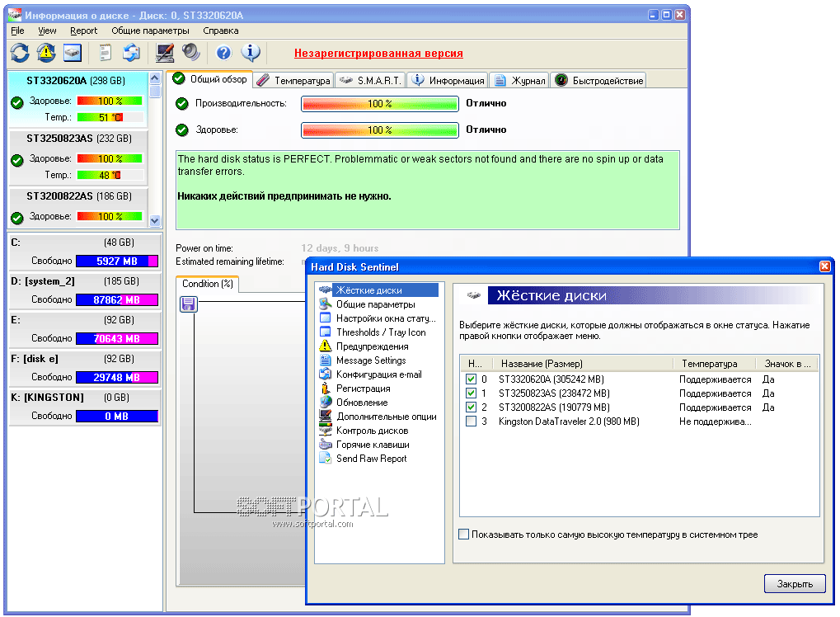Switch to the Общий обзор tab

point(209,79)
